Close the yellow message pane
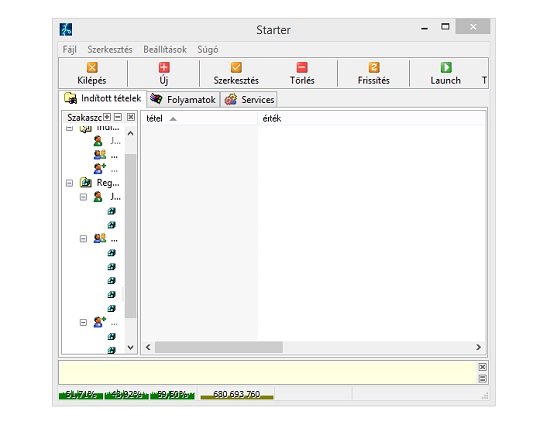Image resolution: width=550 pixels, height=425 pixels. 482,367
